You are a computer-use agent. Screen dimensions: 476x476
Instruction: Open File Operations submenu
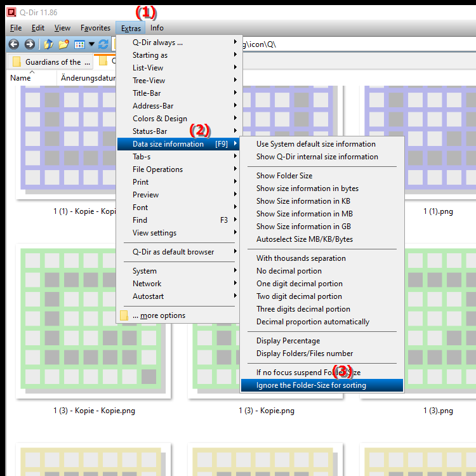(178, 169)
